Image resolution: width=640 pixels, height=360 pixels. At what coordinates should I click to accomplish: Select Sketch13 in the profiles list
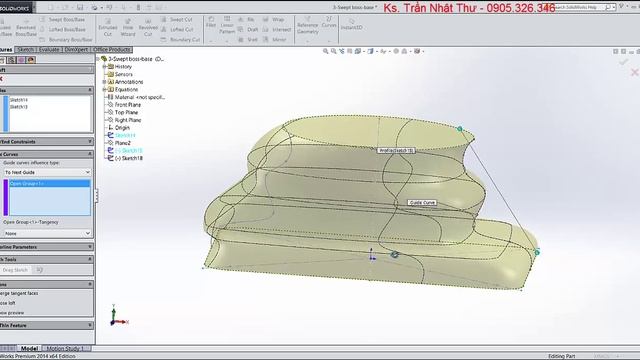tap(19, 107)
